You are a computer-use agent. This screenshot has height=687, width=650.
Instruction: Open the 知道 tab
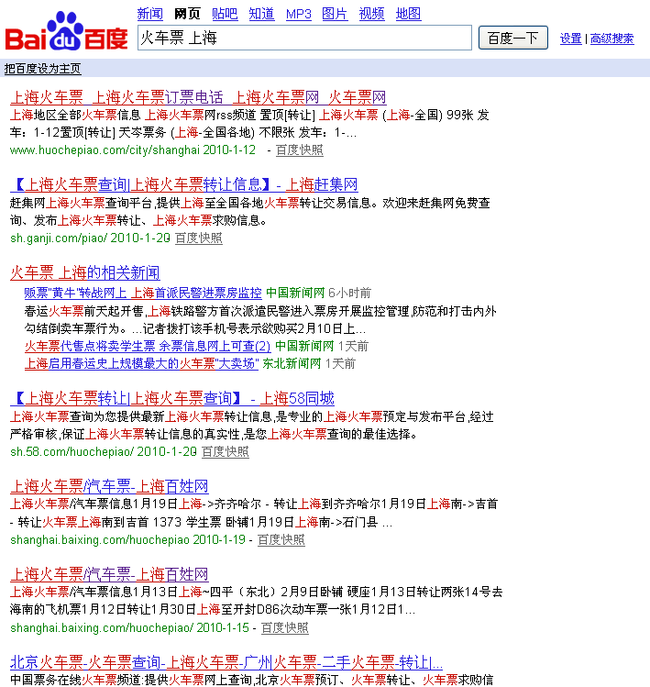(261, 14)
